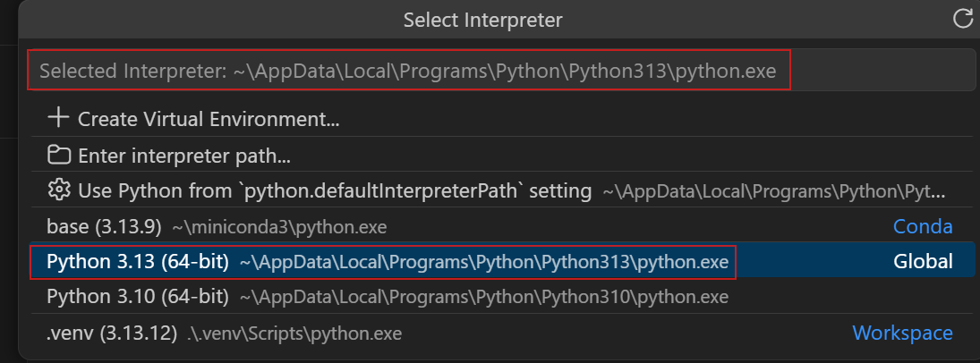The image size is (980, 363).
Task: Choose the Create Virtual Environment... option
Action: coord(209,119)
